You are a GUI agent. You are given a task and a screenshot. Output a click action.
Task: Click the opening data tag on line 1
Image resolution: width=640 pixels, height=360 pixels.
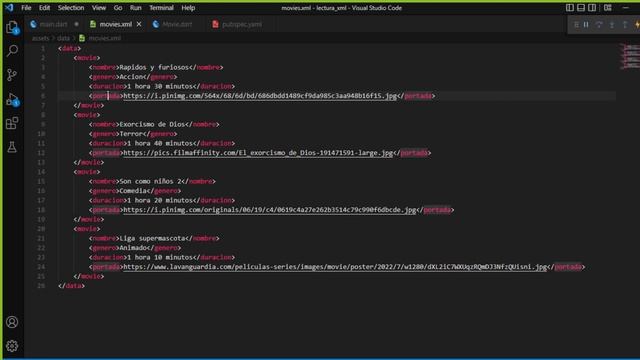69,49
